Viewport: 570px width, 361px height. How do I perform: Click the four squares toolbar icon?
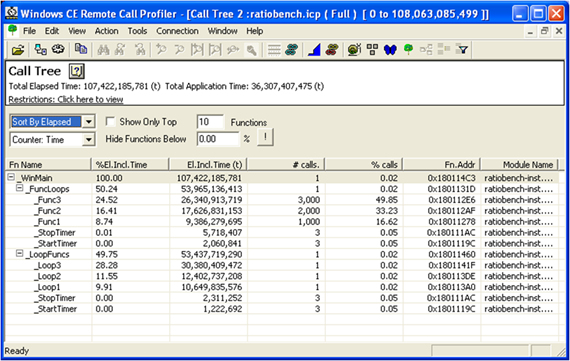tap(372, 49)
